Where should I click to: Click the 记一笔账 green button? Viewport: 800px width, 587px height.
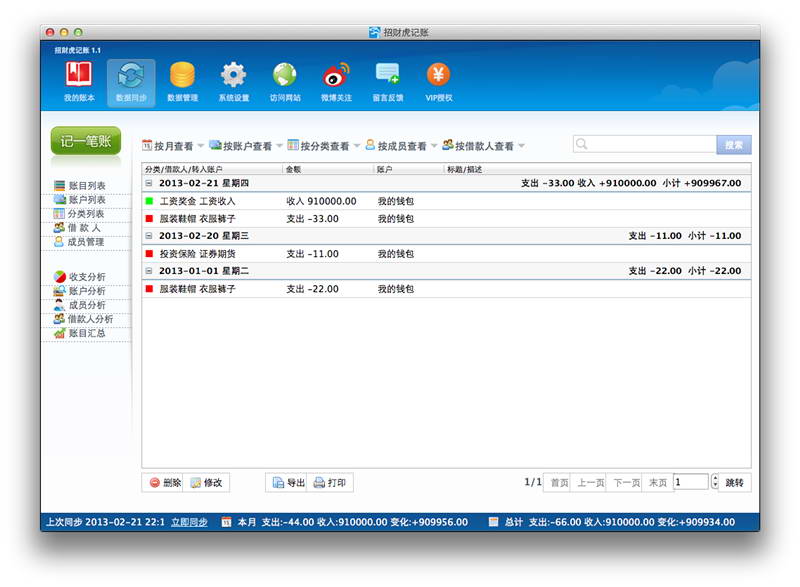coord(86,141)
